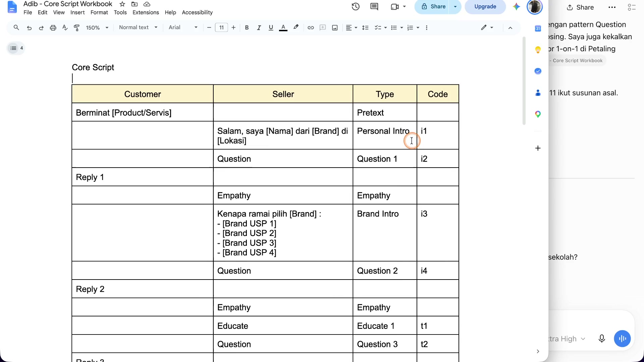
Task: Click the document vertical scrollbar
Action: [x=524, y=80]
